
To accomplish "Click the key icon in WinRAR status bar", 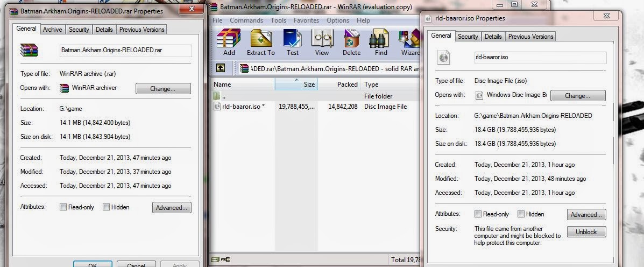I will tap(225, 259).
